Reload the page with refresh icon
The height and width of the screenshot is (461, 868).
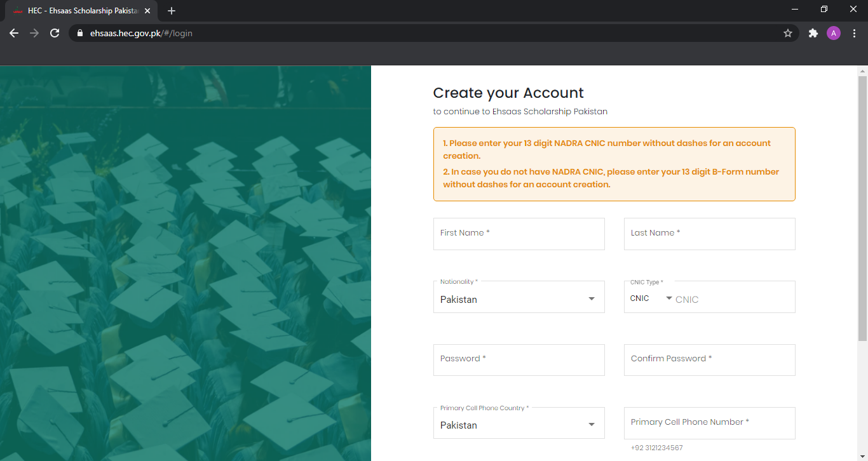tap(55, 33)
